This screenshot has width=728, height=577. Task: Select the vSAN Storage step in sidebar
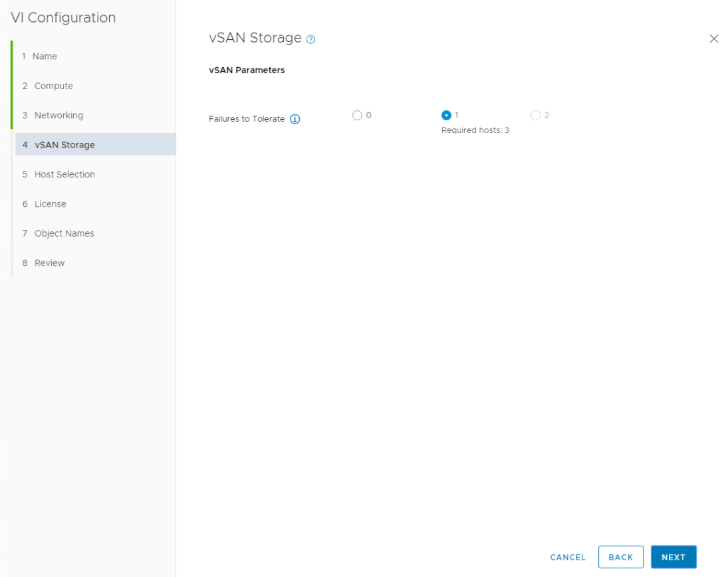(x=64, y=145)
